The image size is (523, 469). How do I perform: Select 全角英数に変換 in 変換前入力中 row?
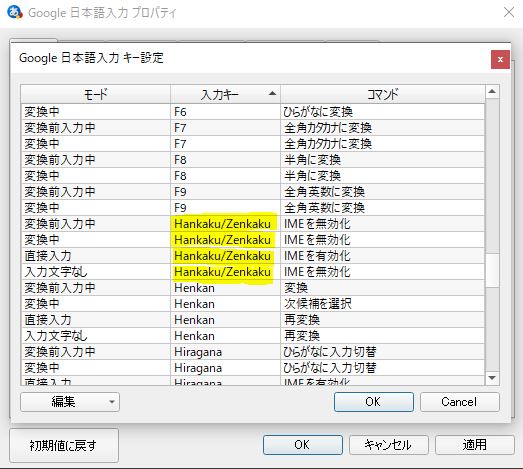point(383,192)
